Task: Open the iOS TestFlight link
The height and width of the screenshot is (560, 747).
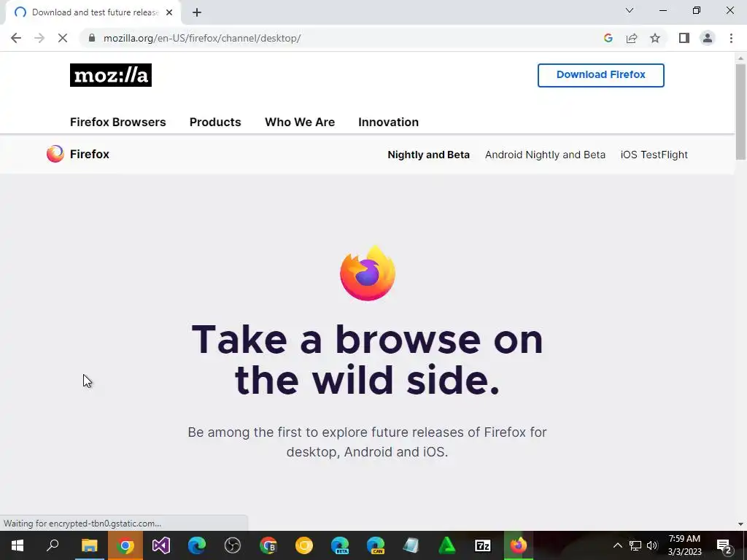Action: [x=654, y=155]
